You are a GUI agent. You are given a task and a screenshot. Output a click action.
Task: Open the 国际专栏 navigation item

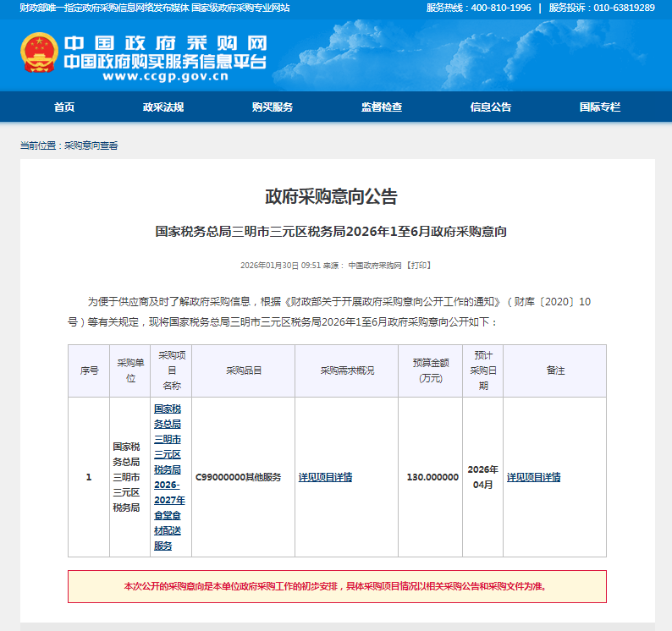point(600,107)
